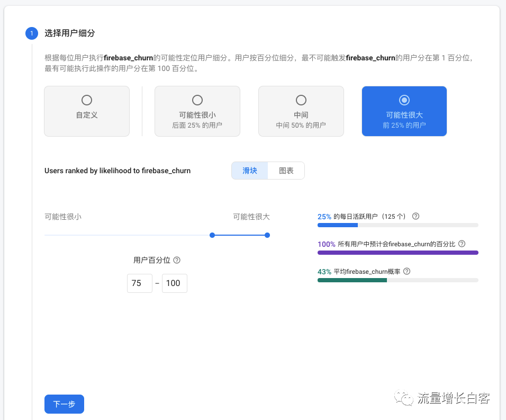Click the lower slider handle at 75
Viewport: 506px width, 420px height.
tap(212, 235)
